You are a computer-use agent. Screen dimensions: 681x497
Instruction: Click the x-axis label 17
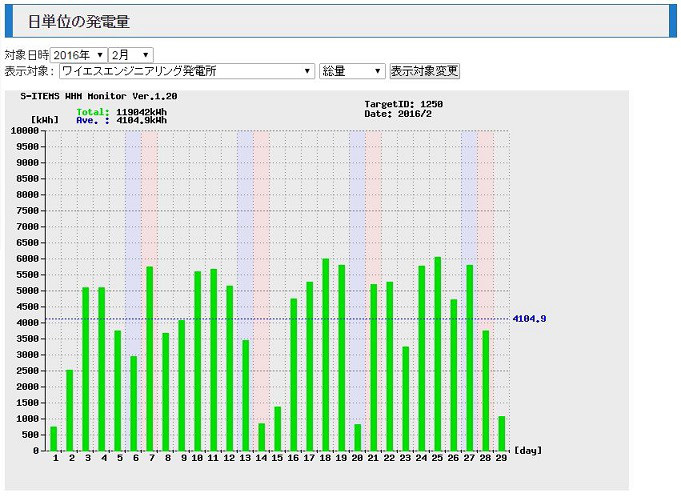click(x=309, y=458)
